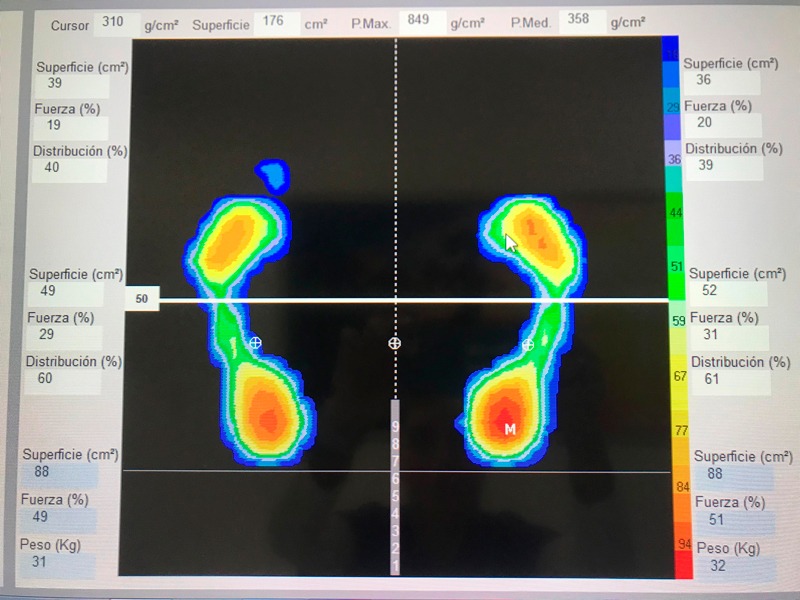Click the red hotspot in the left heel
This screenshot has width=800, height=600.
tap(266, 412)
